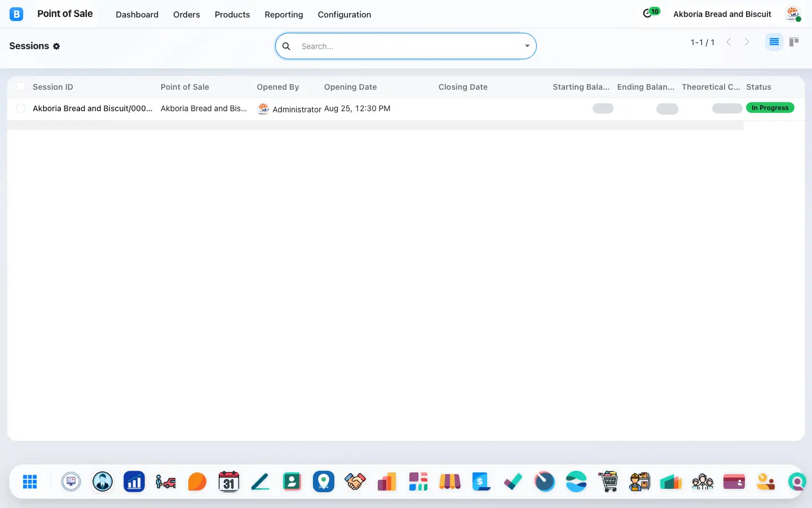The image size is (812, 508).
Task: Click the Sessions settings gear icon
Action: [56, 46]
